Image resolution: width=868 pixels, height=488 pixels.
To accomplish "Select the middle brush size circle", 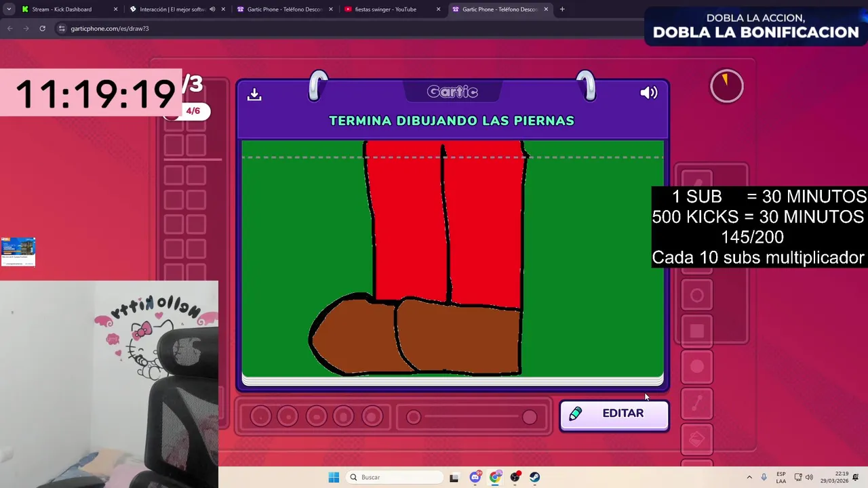I will (316, 416).
